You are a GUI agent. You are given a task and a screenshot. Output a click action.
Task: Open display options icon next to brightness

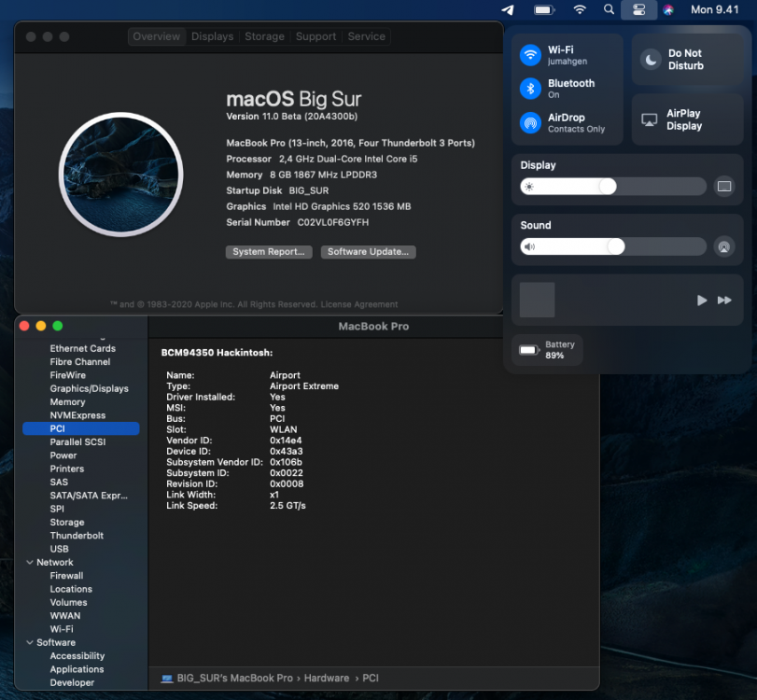(x=724, y=187)
